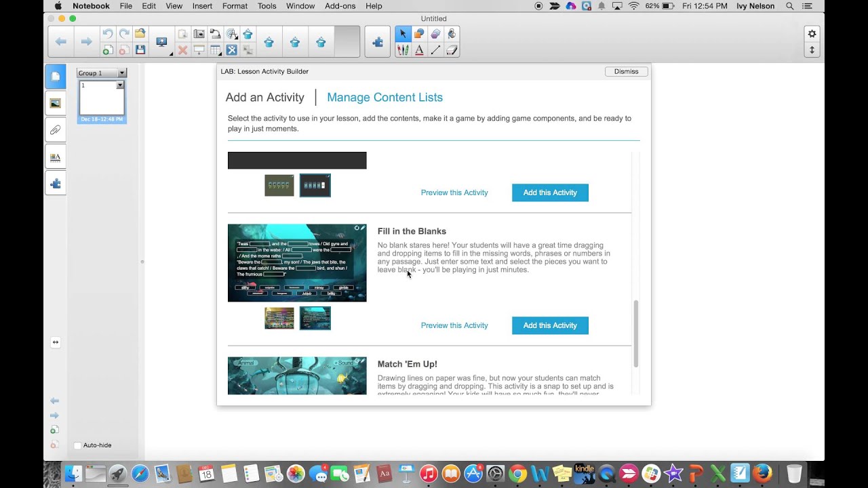Open the Properties sidebar tab
This screenshot has width=868, height=488.
pos(56,157)
